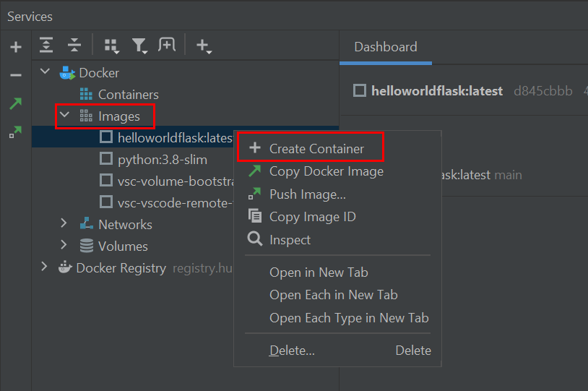Viewport: 588px width, 391px height.
Task: Tick the helloworldflask:latest tree checkbox
Action: click(106, 137)
